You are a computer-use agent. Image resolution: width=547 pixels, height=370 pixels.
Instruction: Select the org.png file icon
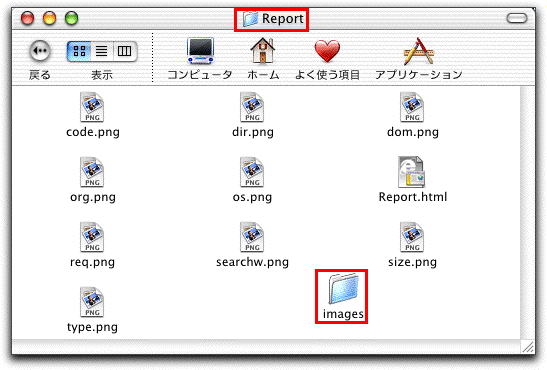pyautogui.click(x=92, y=172)
